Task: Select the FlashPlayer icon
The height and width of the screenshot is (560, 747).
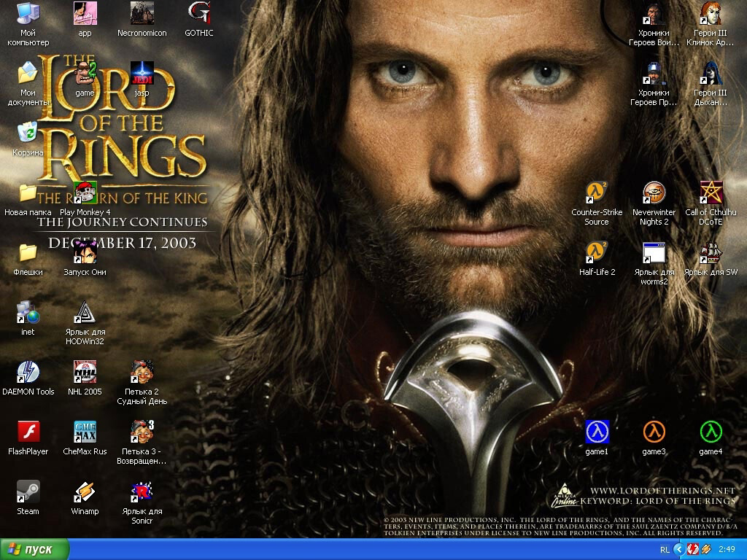Action: point(28,432)
